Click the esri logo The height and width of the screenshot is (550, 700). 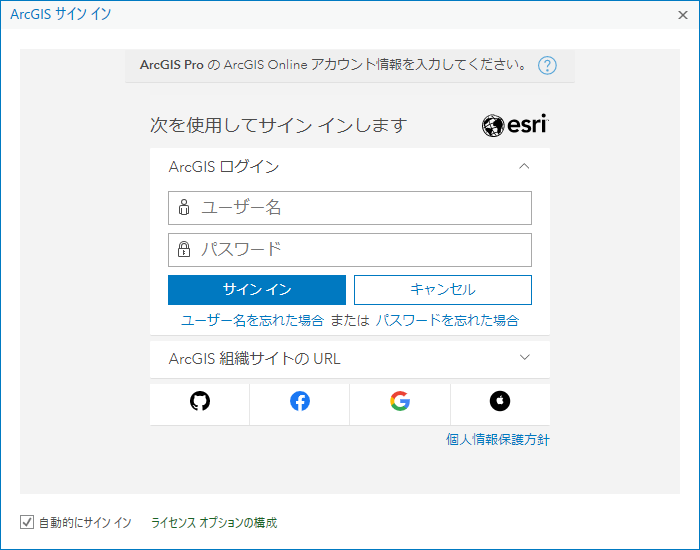[515, 125]
